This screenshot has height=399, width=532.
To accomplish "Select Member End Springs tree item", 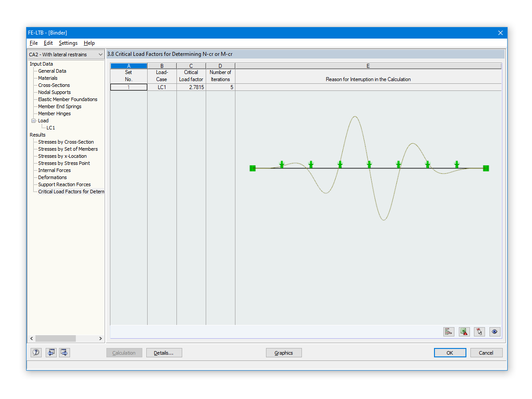I will coord(60,106).
